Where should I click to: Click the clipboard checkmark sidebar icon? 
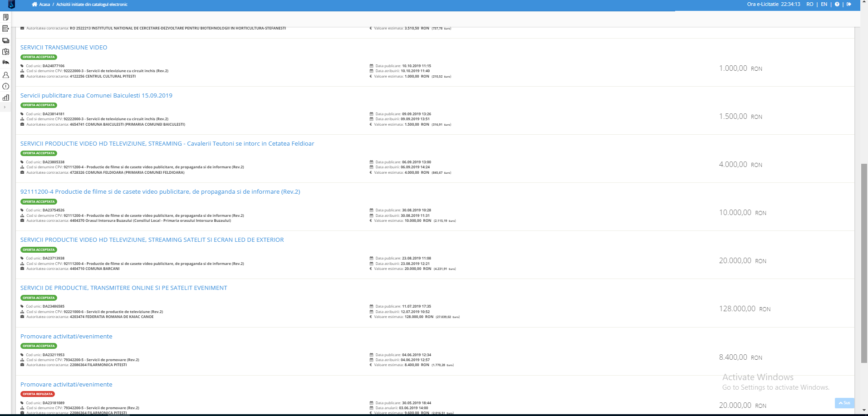pyautogui.click(x=5, y=52)
